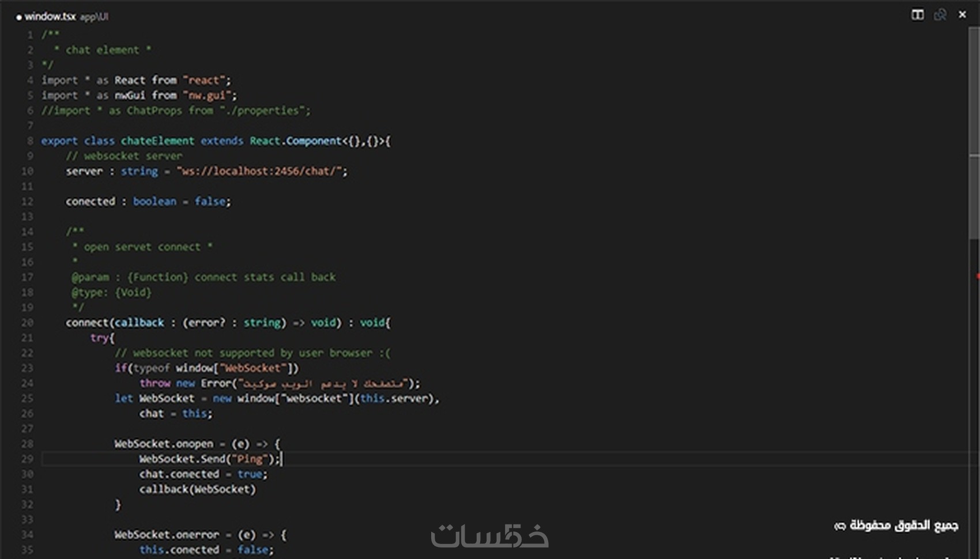The width and height of the screenshot is (980, 559).
Task: Place cursor on the "nw.gui" import string
Action: tap(209, 95)
